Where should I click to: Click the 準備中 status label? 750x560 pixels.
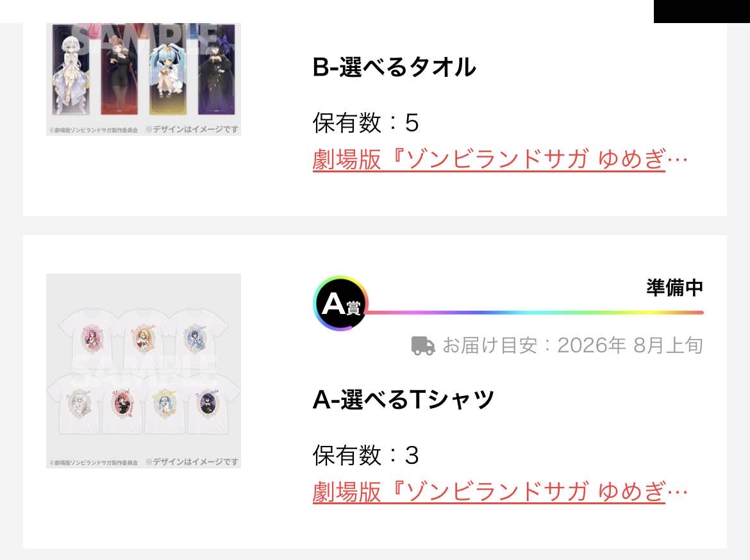(x=674, y=288)
